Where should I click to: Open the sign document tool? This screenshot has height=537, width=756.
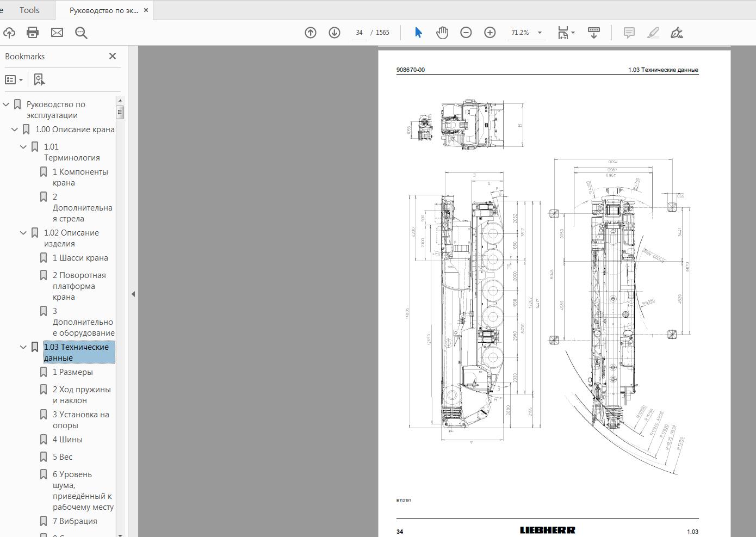(677, 33)
